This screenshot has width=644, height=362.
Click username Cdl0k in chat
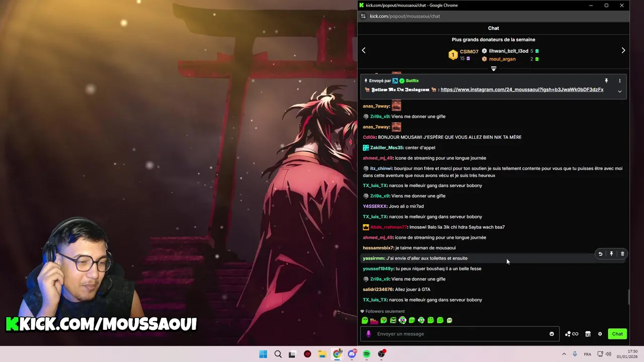pos(369,137)
